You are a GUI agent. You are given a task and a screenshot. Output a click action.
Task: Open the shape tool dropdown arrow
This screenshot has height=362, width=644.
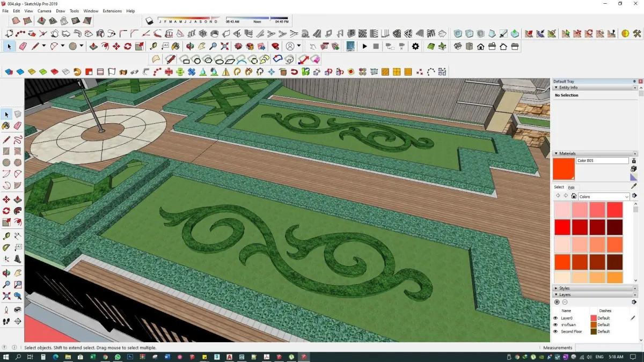81,47
